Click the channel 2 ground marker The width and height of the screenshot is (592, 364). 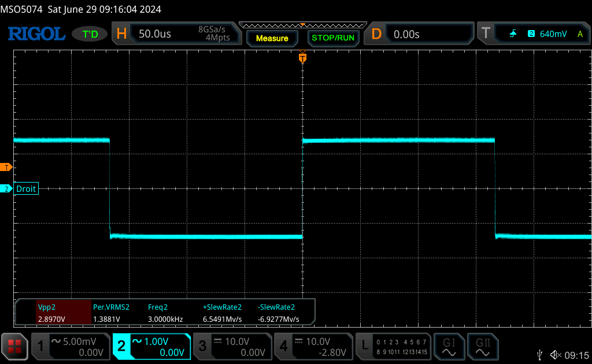(x=6, y=189)
